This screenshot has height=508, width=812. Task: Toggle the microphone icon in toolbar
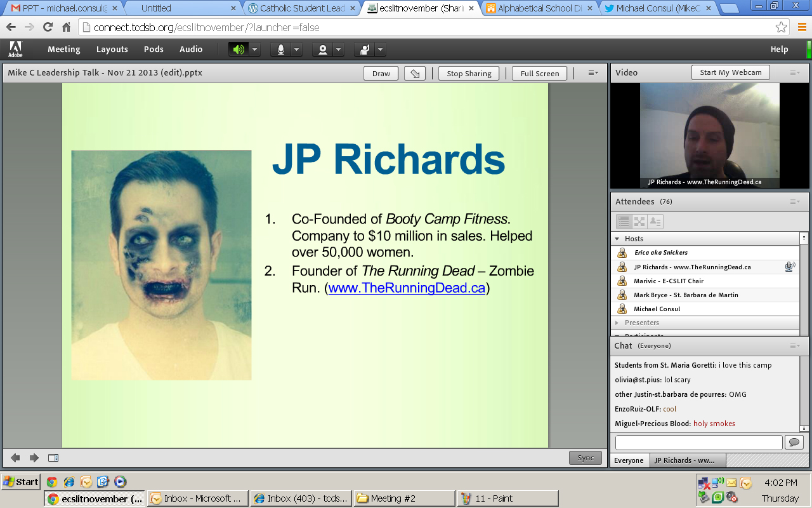point(281,50)
